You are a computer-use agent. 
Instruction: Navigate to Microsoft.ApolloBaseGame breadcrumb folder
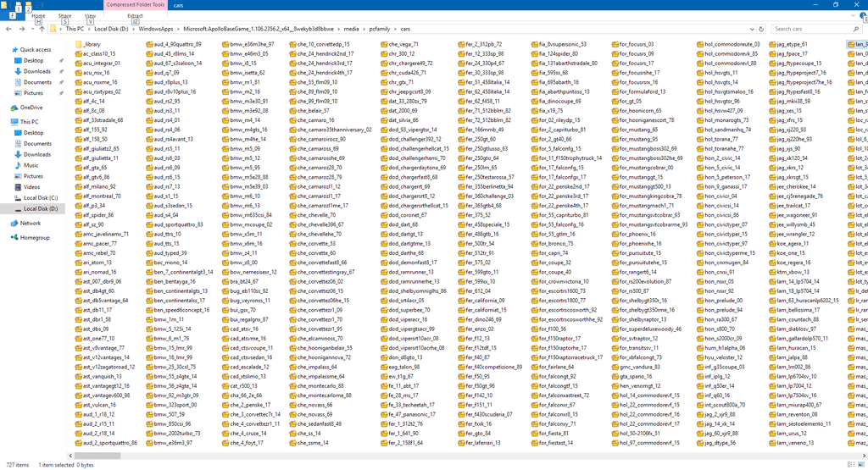coord(259,29)
